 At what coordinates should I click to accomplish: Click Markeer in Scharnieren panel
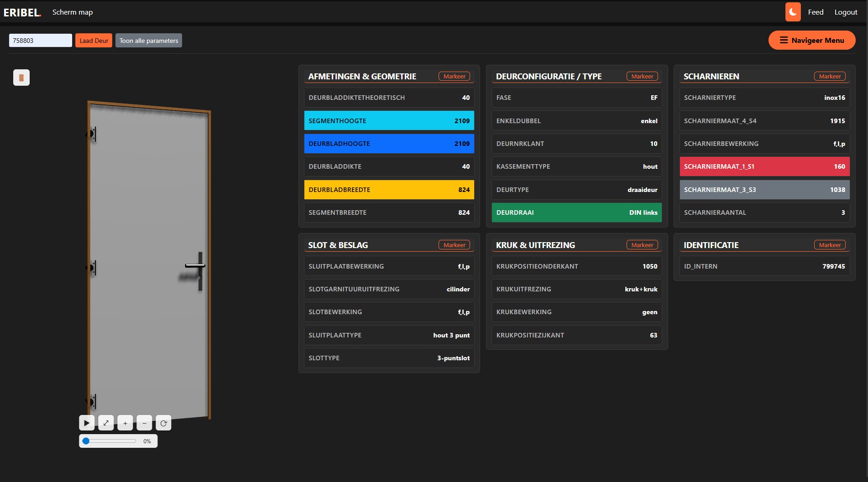830,76
